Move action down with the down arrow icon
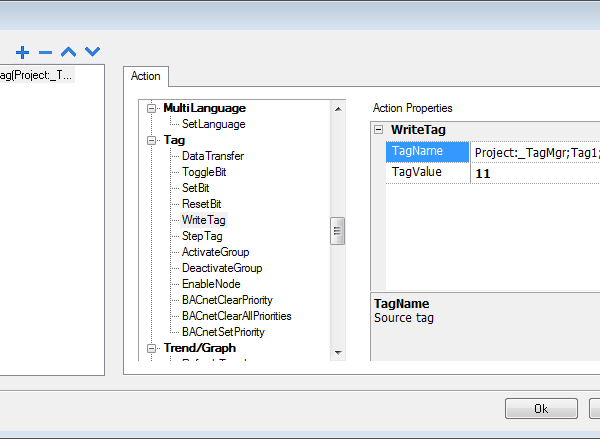The height and width of the screenshot is (439, 600). 92,51
